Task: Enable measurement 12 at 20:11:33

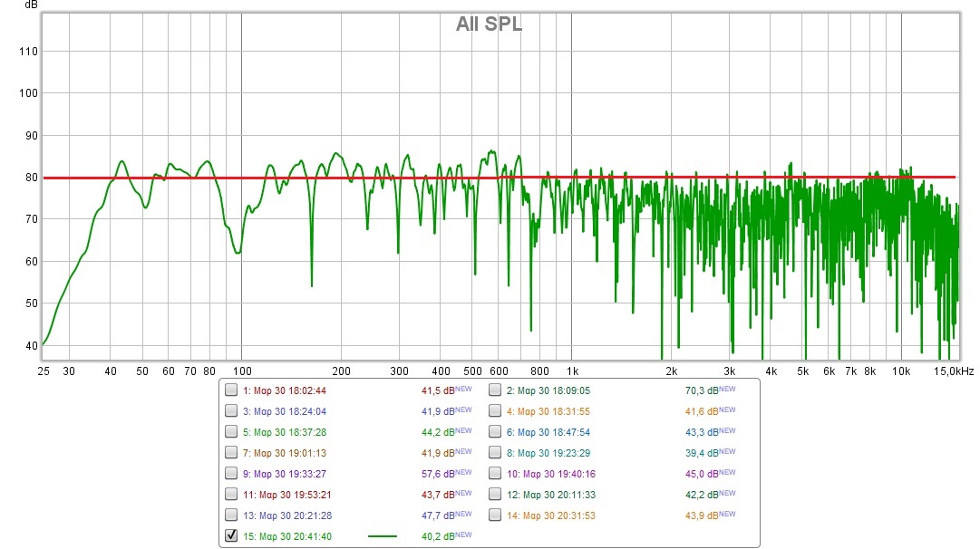Action: coord(495,495)
